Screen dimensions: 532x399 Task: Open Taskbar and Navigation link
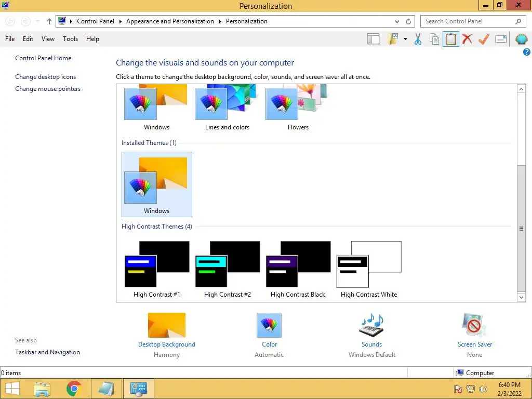[x=47, y=352]
